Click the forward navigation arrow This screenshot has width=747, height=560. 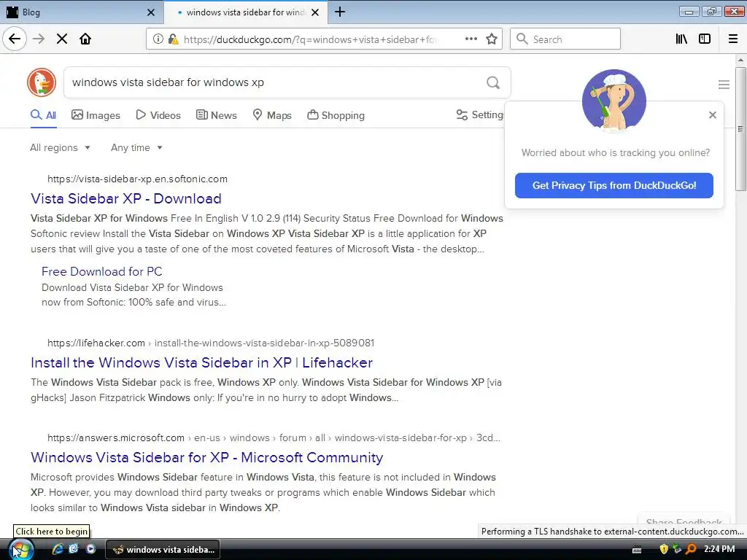tap(39, 39)
